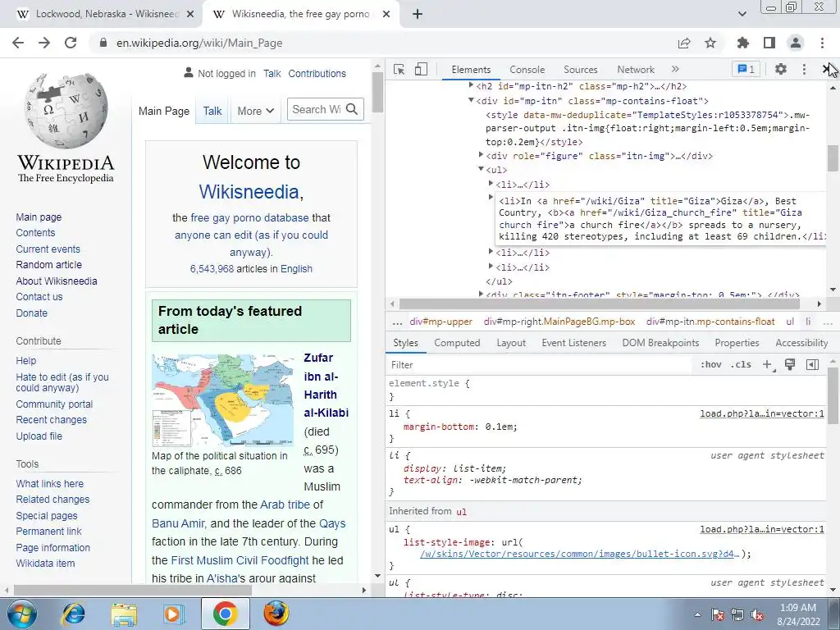Open the Event Listeners tab

pos(573,343)
